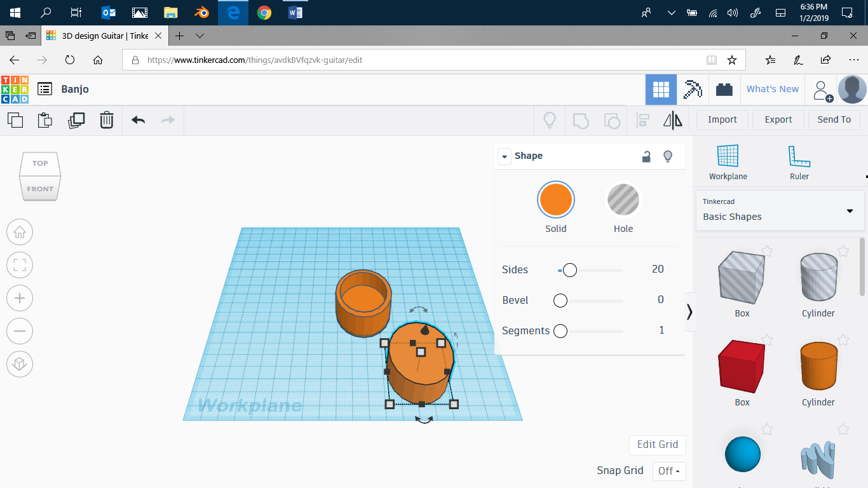Image resolution: width=868 pixels, height=488 pixels.
Task: Click the What's New link
Action: [x=773, y=90]
